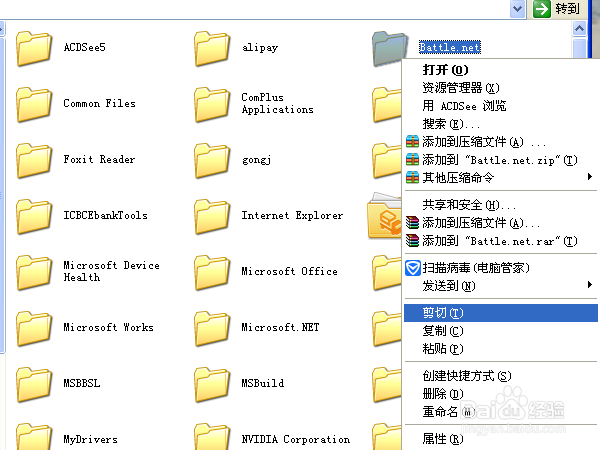Select the Internet Explorer folder icon

(x=212, y=215)
